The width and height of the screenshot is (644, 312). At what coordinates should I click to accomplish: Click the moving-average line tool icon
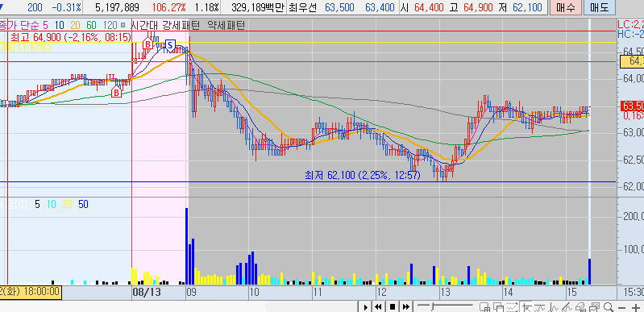(x=540, y=307)
